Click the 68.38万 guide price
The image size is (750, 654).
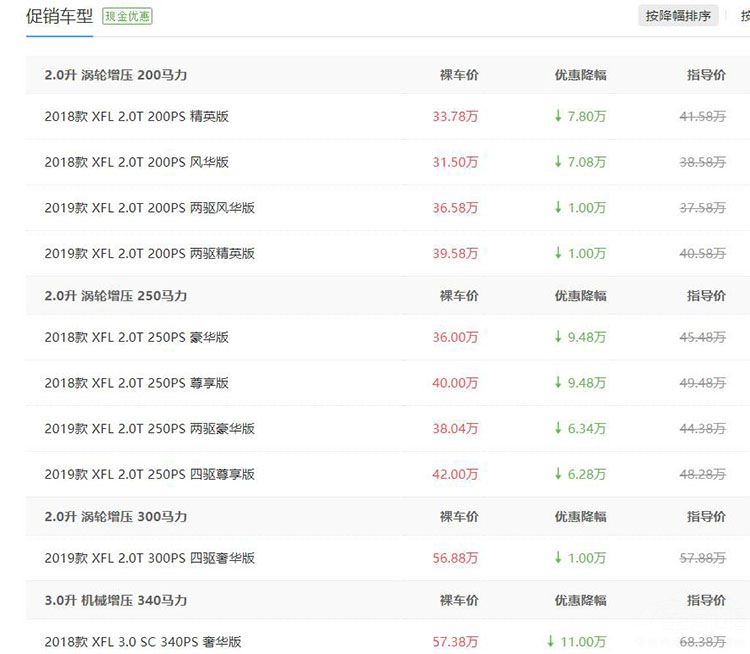coord(703,642)
